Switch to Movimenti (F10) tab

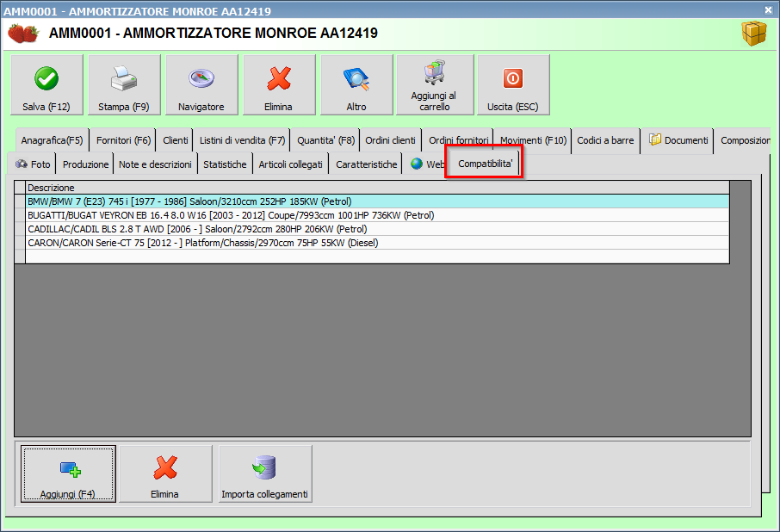point(533,140)
